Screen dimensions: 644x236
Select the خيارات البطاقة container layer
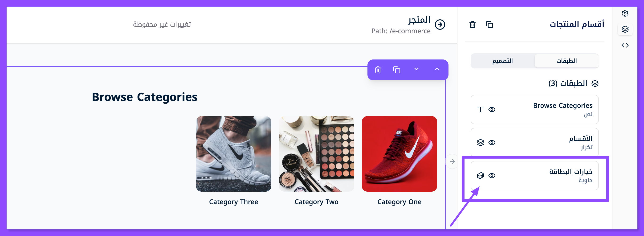pyautogui.click(x=534, y=176)
